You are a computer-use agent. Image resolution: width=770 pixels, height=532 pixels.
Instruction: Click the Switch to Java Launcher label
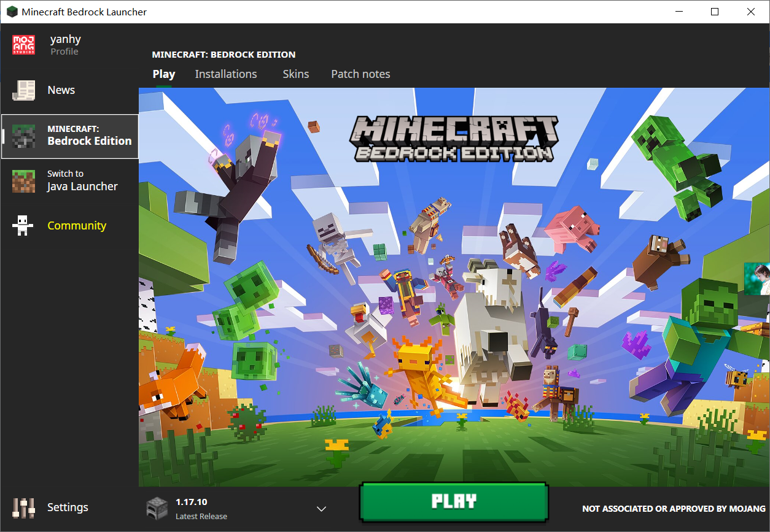(82, 181)
